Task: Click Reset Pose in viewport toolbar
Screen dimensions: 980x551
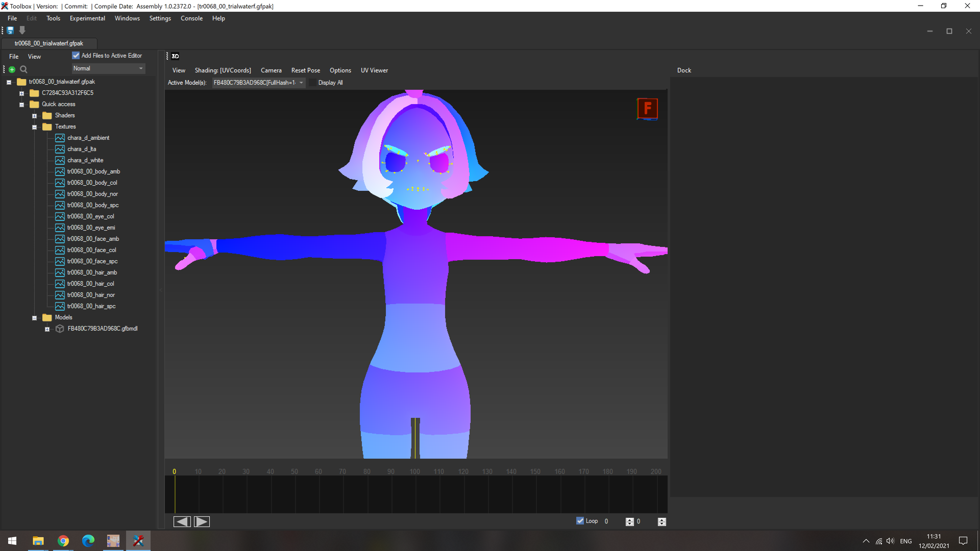Action: (x=306, y=70)
